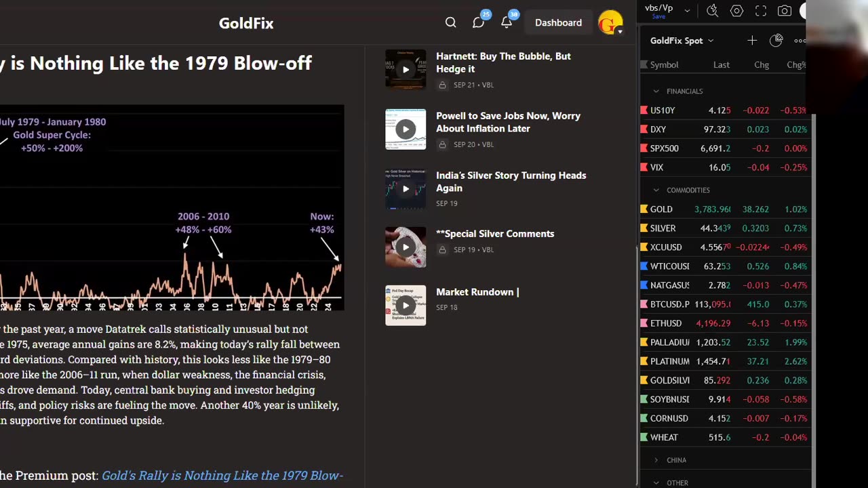Click the yellow flag beside GOLD

[644, 209]
